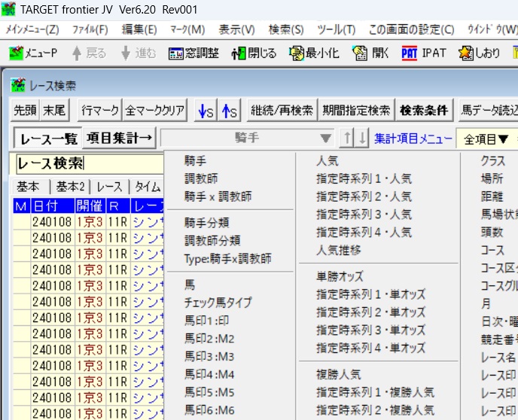Open the 全項目▼ dropdown

coord(486,139)
